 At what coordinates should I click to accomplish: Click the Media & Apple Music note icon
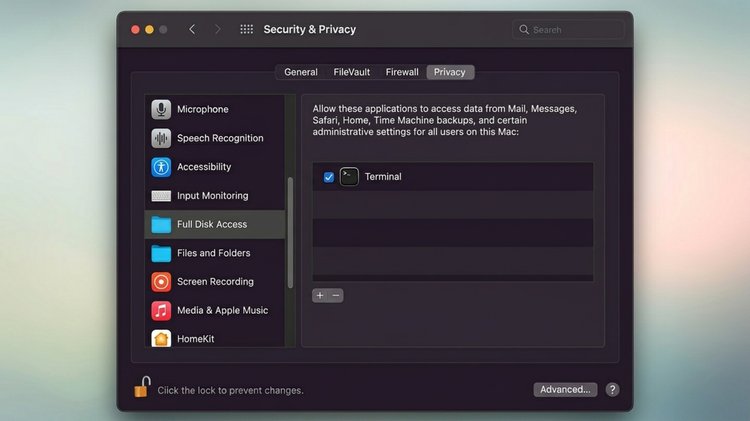point(161,310)
